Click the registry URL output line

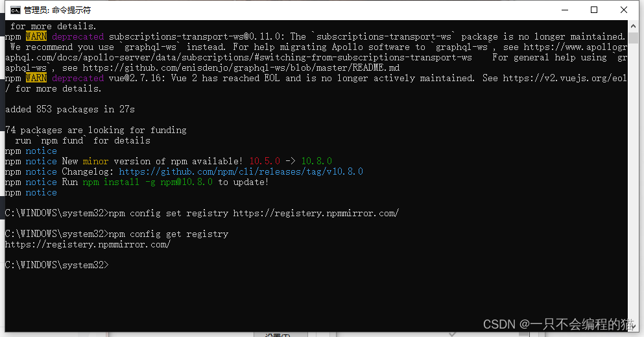pos(88,245)
